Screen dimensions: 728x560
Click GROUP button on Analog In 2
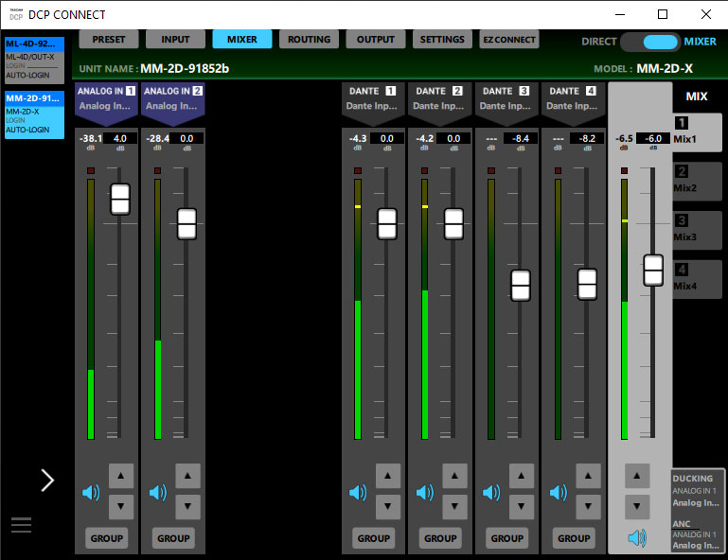click(173, 538)
